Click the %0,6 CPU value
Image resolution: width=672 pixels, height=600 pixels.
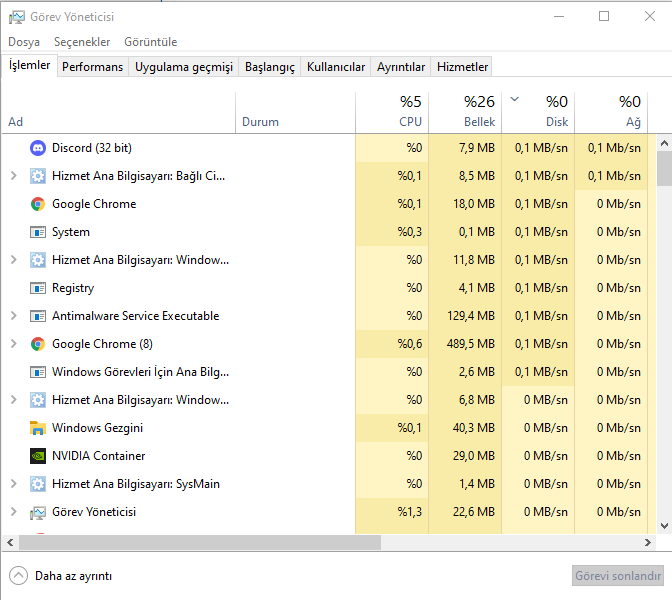(x=409, y=344)
